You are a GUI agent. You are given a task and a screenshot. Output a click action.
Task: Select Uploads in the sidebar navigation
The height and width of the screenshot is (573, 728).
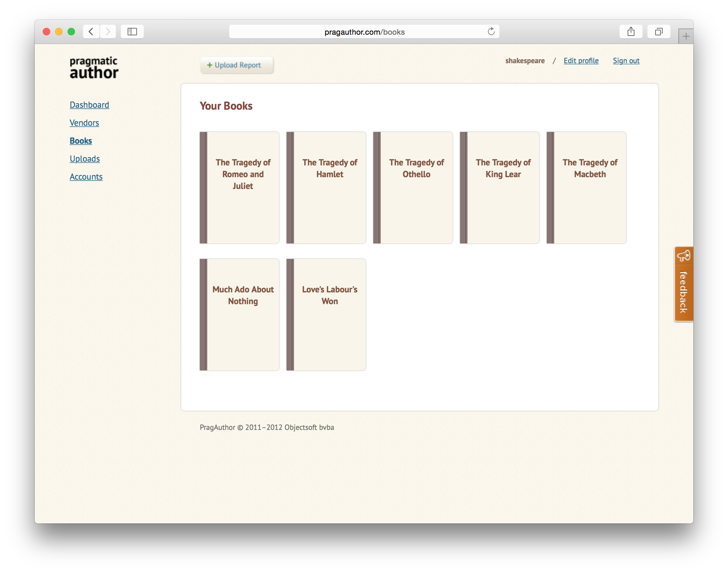85,159
